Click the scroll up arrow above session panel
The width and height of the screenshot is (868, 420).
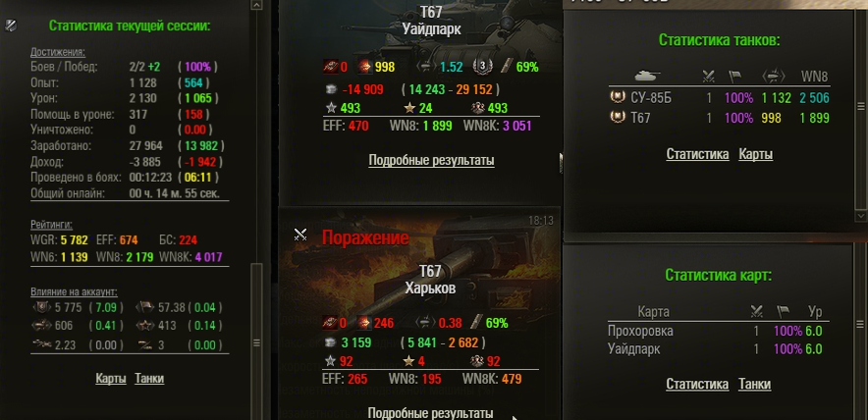click(255, 5)
